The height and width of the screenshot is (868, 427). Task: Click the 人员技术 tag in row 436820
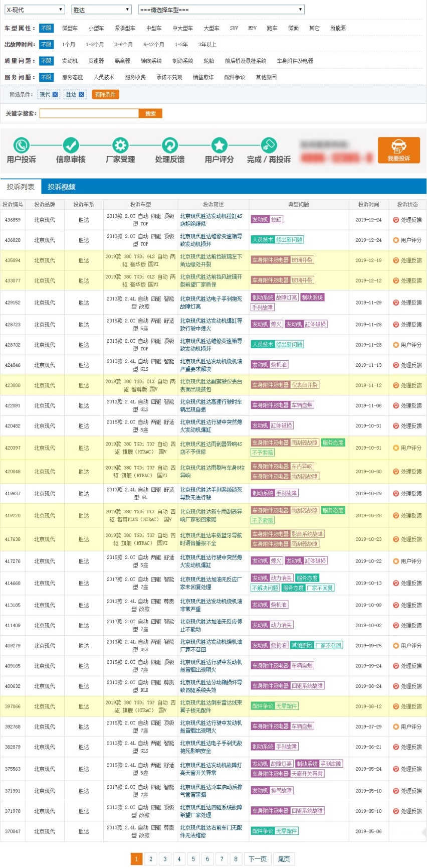click(x=263, y=239)
